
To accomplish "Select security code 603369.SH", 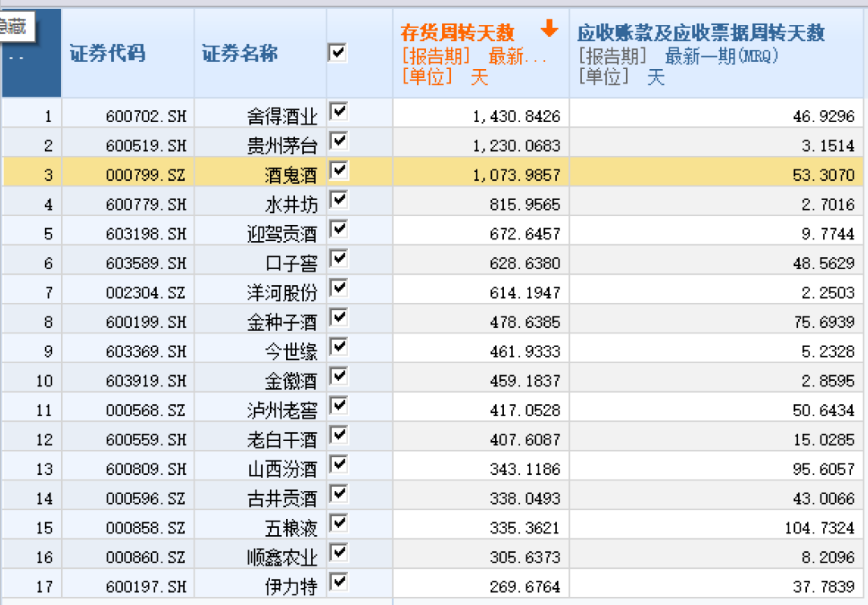I will tap(146, 351).
